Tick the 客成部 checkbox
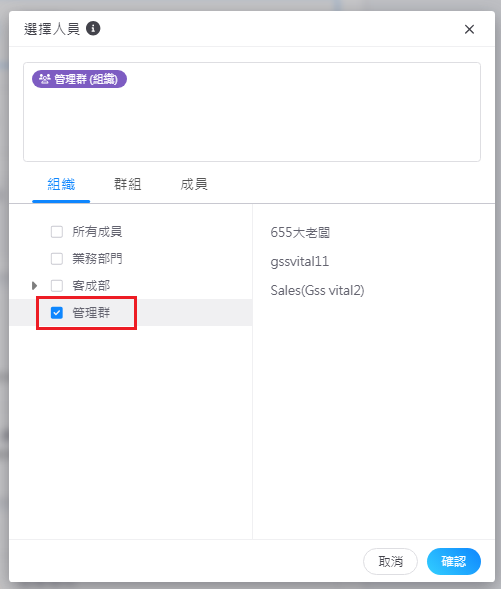 [57, 286]
